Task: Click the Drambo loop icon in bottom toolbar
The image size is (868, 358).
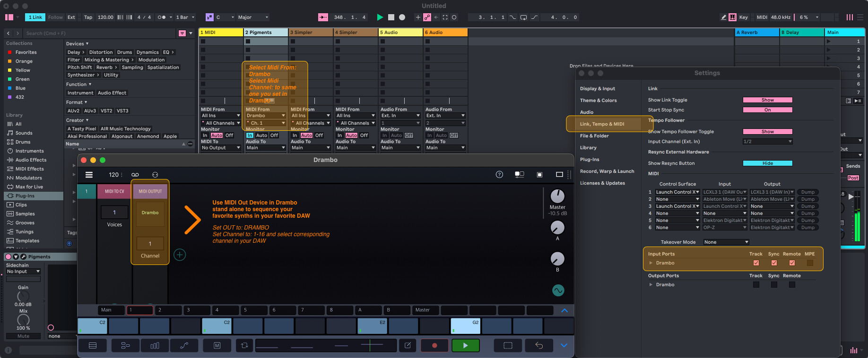Action: click(244, 346)
